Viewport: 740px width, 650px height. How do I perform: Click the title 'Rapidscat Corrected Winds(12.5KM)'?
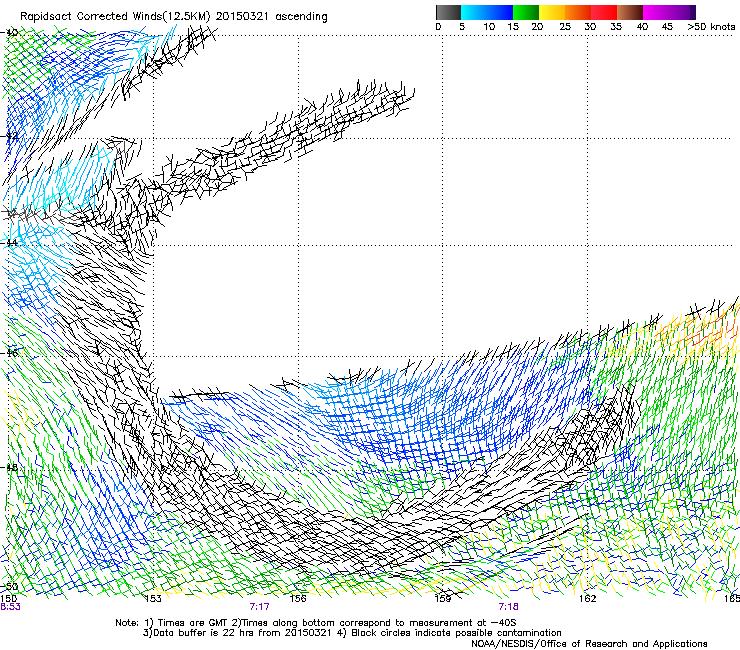(x=115, y=17)
